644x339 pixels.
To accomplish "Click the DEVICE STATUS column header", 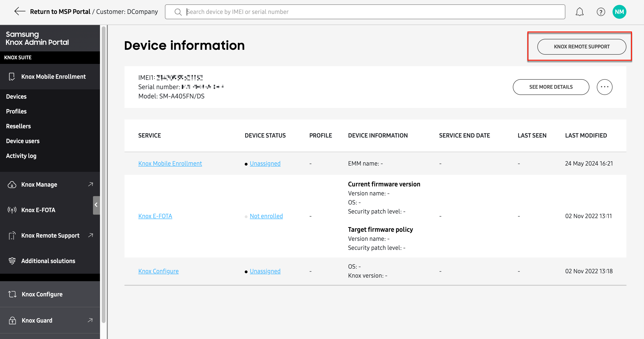I will click(265, 135).
